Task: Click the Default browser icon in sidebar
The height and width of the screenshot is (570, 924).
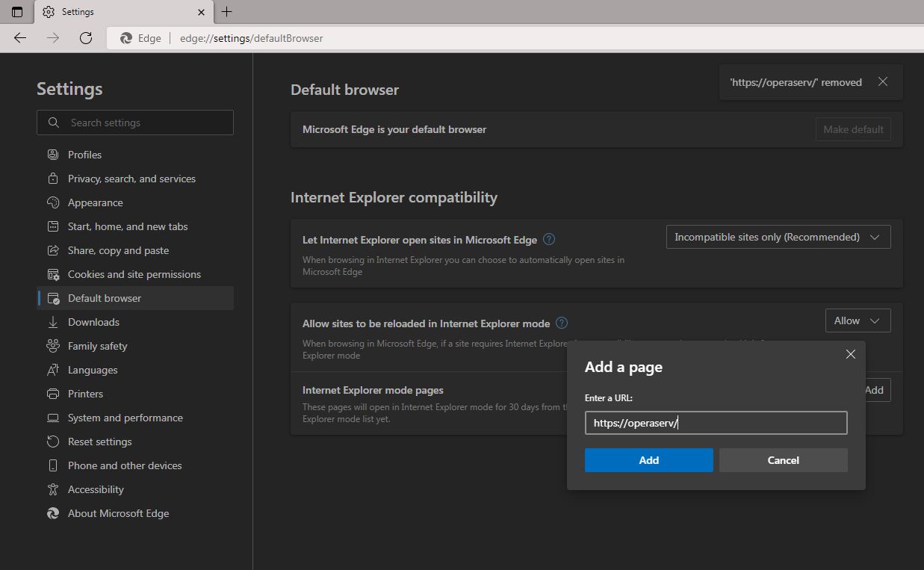Action: (x=53, y=298)
